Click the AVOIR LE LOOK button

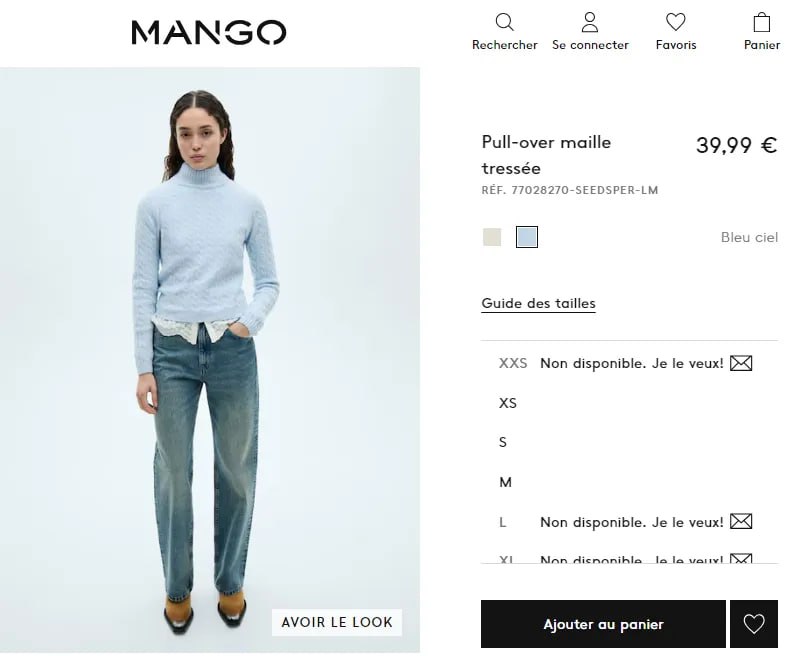[x=336, y=622]
